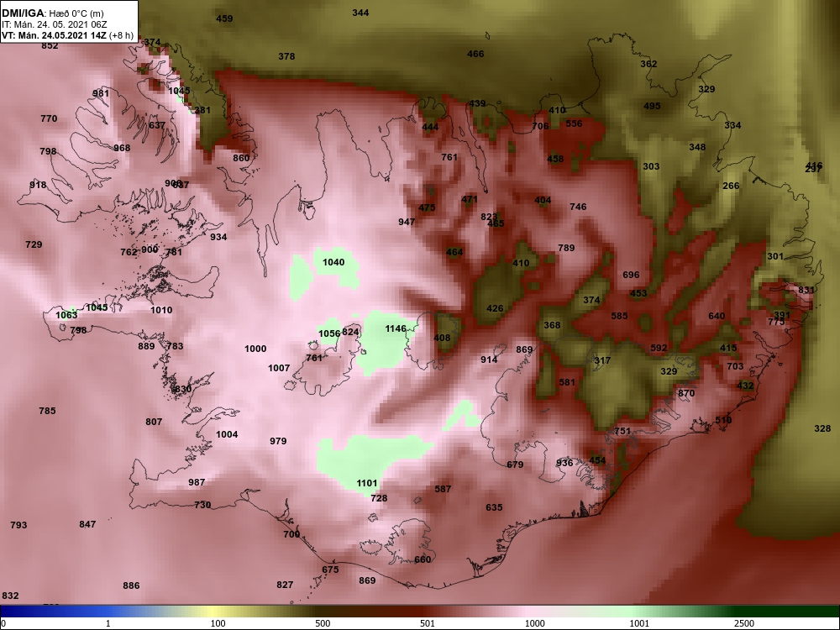The height and width of the screenshot is (630, 840).
Task: Click the map value 728
Action: (379, 498)
